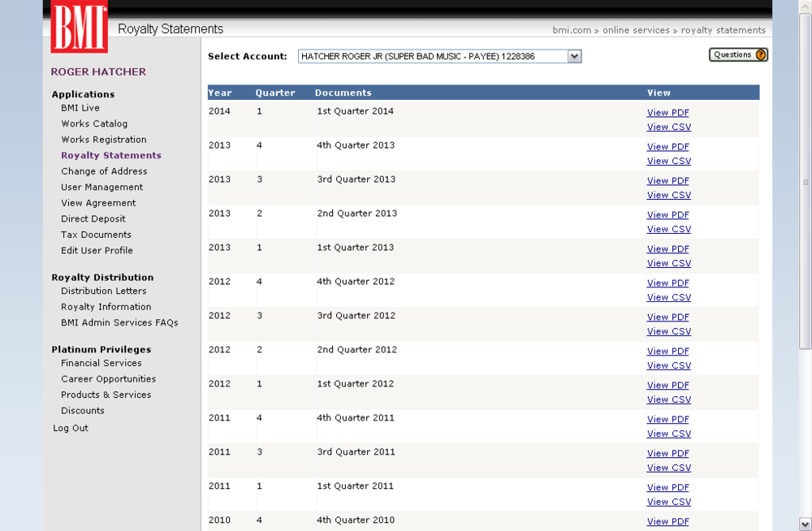Open Edit User Profile
Image resolution: width=812 pixels, height=531 pixels.
pos(97,250)
